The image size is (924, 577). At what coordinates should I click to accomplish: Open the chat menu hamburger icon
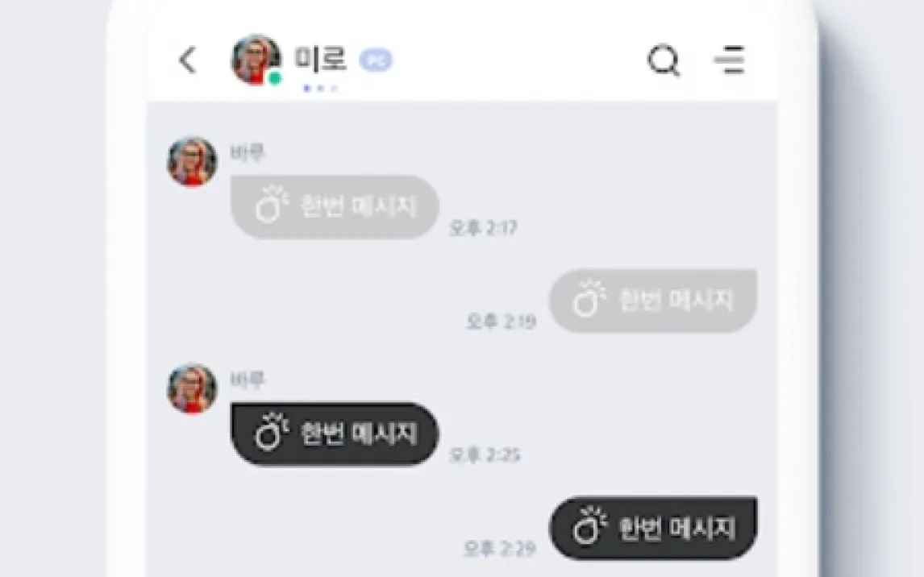pyautogui.click(x=730, y=60)
